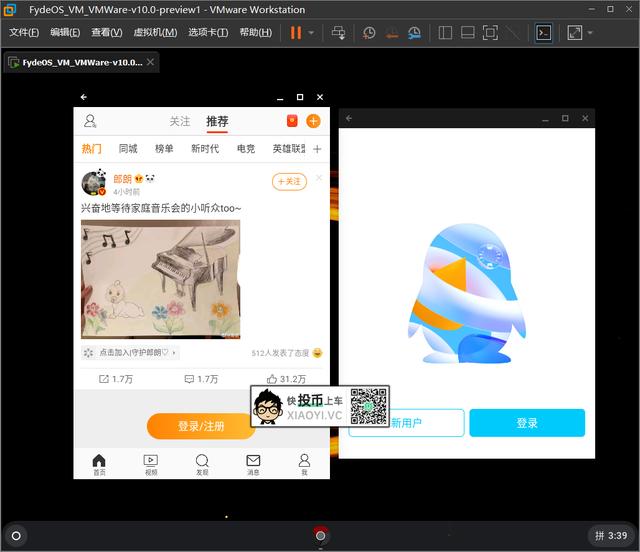Open the 查看(V) menu
The height and width of the screenshot is (552, 640).
pyautogui.click(x=107, y=32)
